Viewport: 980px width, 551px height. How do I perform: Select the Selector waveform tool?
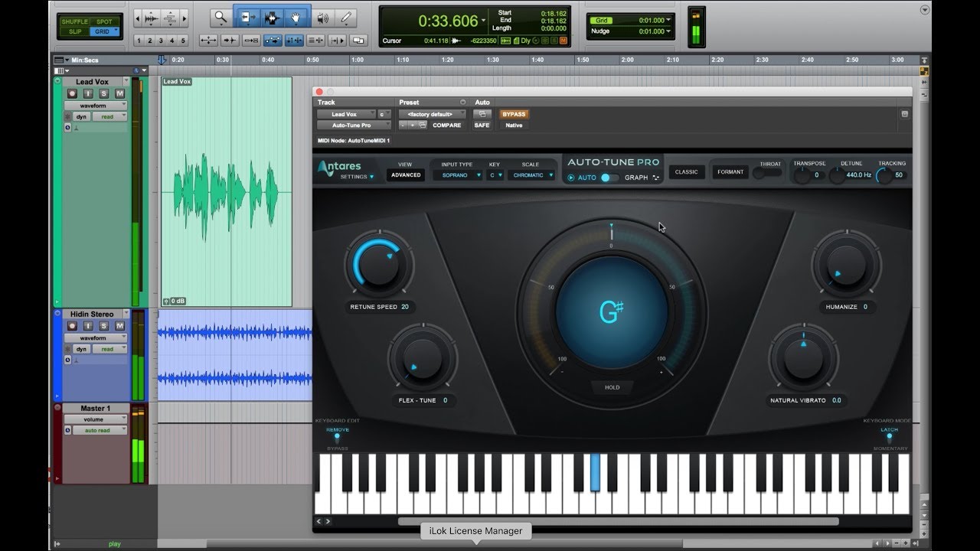(x=273, y=17)
